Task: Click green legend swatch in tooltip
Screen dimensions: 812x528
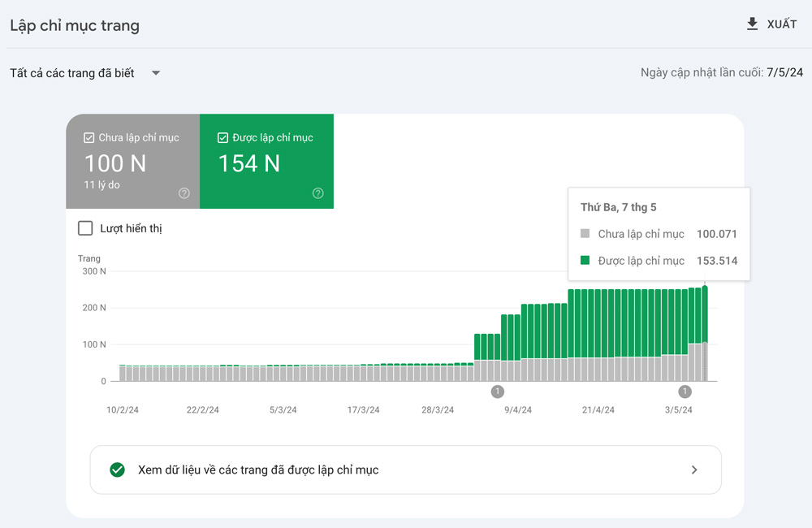Action: click(585, 261)
